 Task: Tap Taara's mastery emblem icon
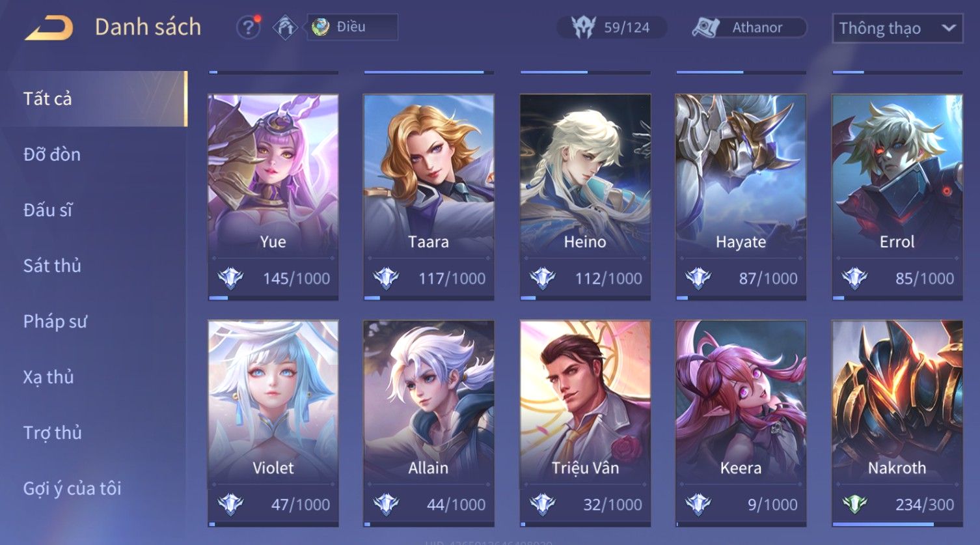tap(386, 279)
